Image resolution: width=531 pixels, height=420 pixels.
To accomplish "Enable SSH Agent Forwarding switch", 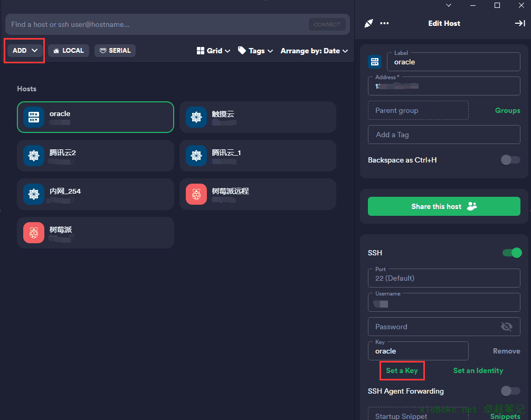I will click(x=510, y=391).
